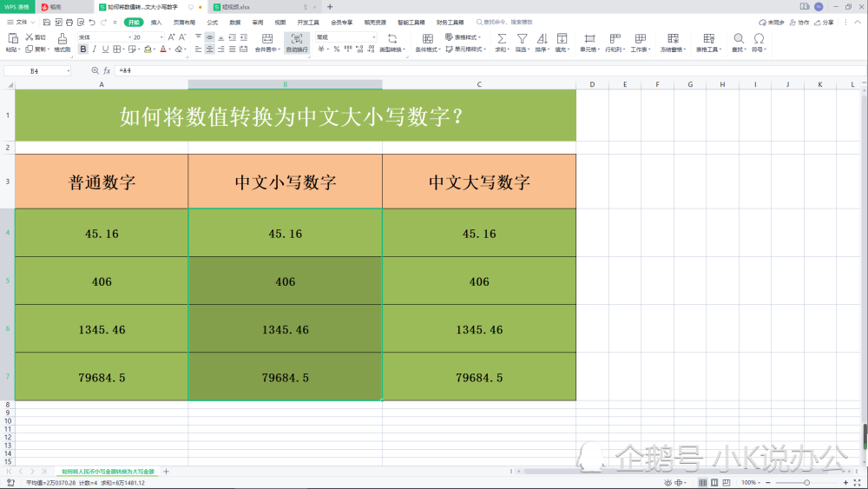
Task: Switch to the 公式 Formulas tab
Action: tap(213, 23)
